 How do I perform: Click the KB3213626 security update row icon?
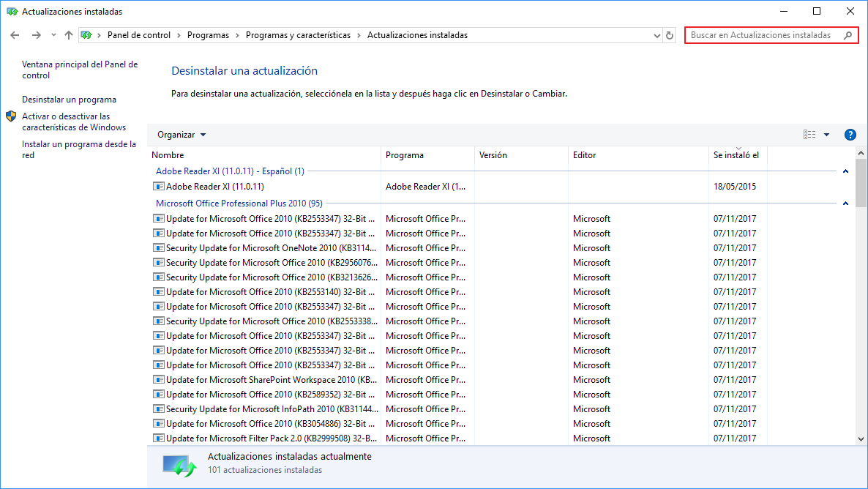pos(158,277)
